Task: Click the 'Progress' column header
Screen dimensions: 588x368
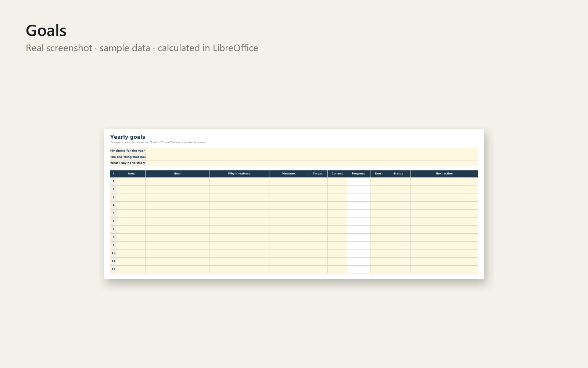Action: (x=359, y=174)
